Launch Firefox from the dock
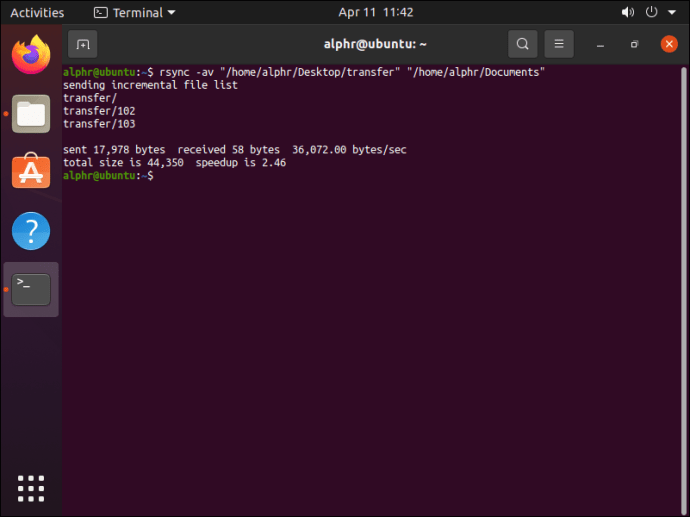Viewport: 690px width, 517px height. pyautogui.click(x=31, y=55)
